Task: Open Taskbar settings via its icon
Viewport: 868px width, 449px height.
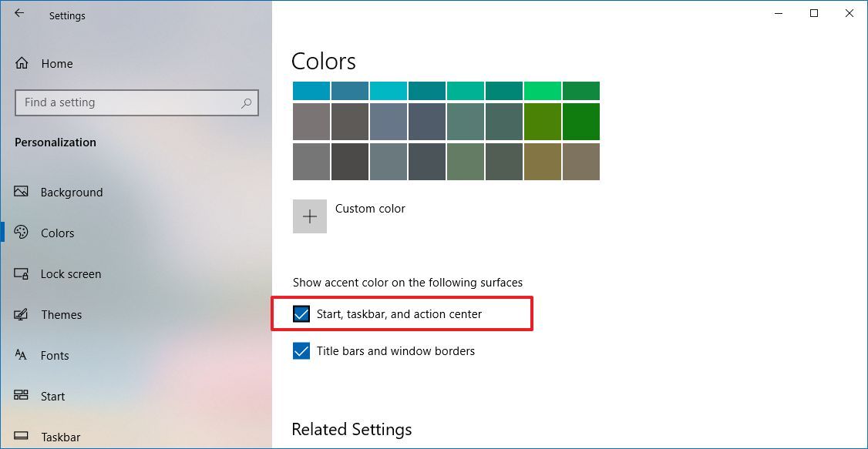Action: (x=21, y=436)
